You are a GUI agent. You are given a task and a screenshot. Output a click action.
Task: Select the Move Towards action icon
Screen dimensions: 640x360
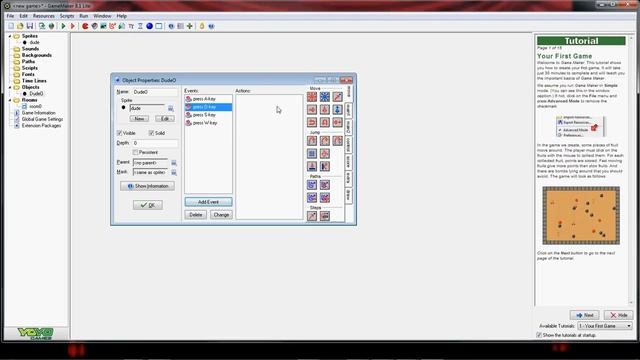coord(338,97)
